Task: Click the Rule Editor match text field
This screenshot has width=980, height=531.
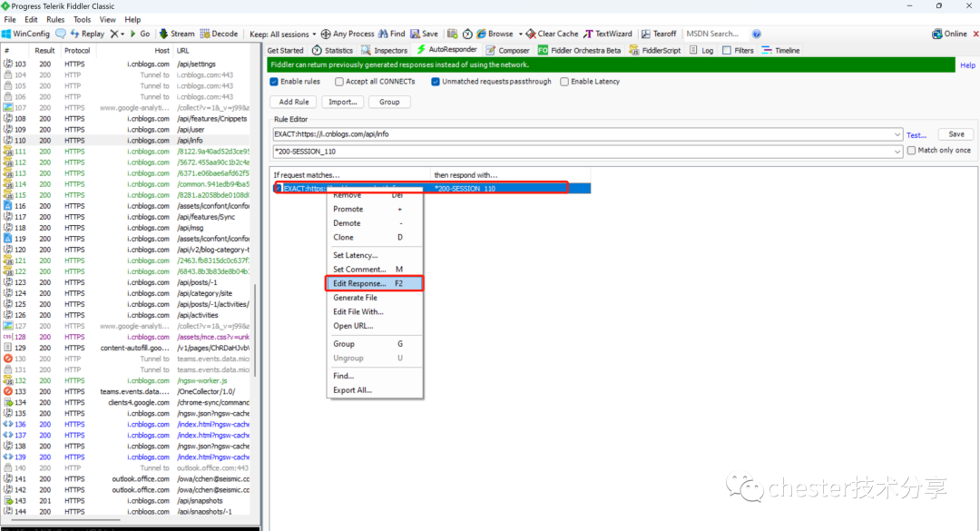Action: click(583, 134)
